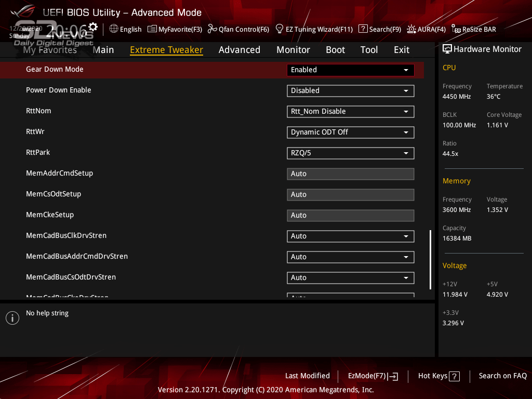Image resolution: width=532 pixels, height=399 pixels.
Task: Click the settings gear icon near clock
Action: [x=93, y=27]
